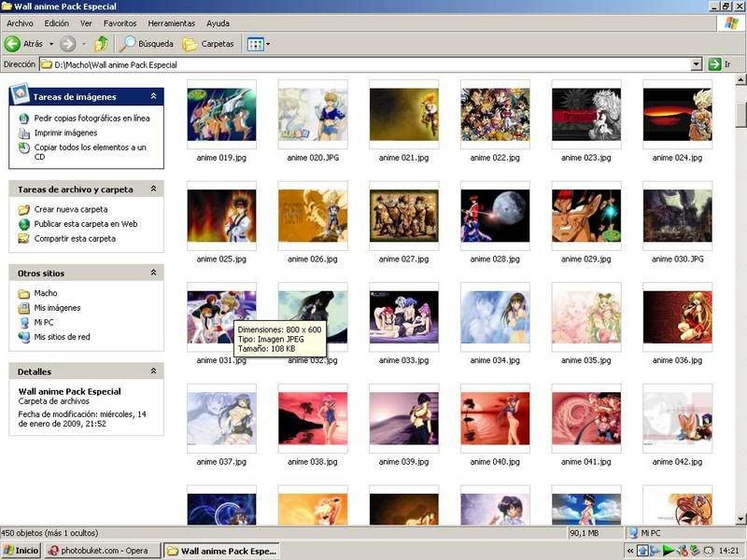Collapse Tareas de archivo y carpeta panel
The image size is (747, 560).
pos(153,189)
